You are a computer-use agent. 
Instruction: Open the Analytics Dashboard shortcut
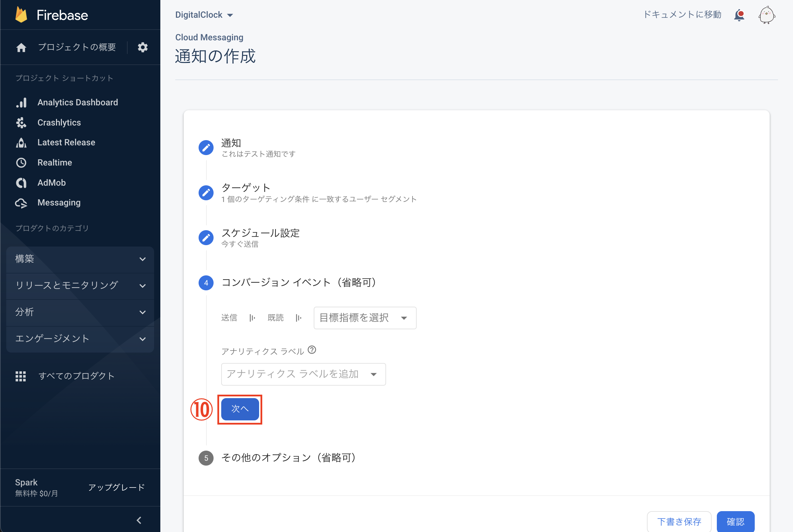pyautogui.click(x=77, y=102)
